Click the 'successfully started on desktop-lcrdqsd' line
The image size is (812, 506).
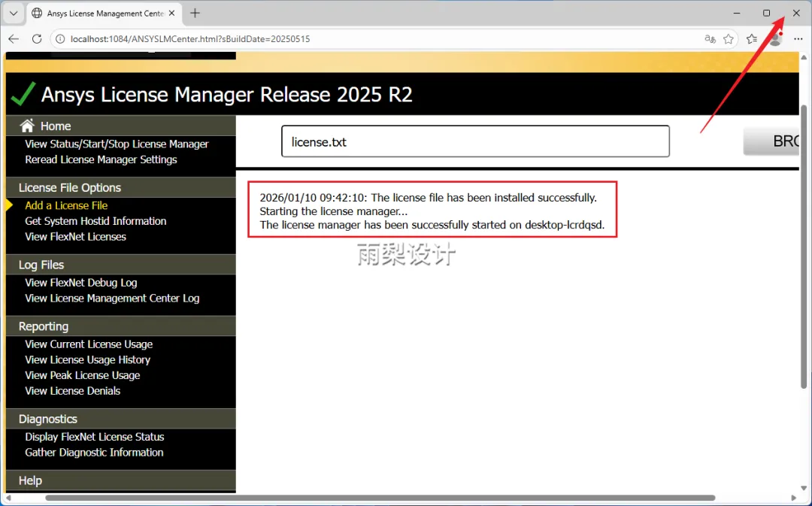(432, 225)
